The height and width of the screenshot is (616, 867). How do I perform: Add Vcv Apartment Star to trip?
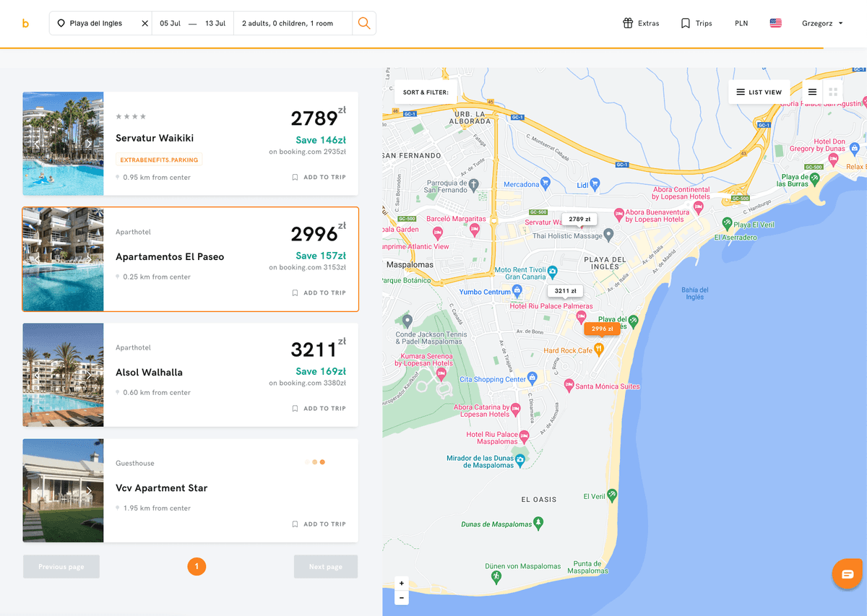click(x=319, y=524)
